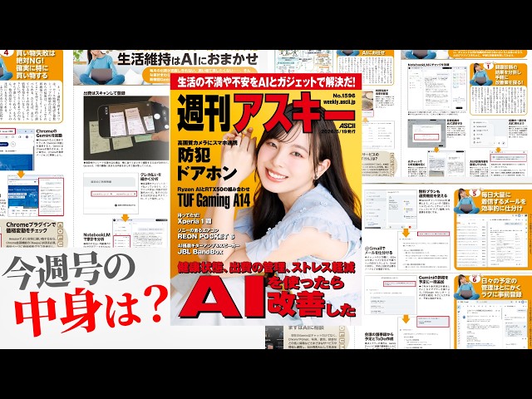Click the orange number 4 badge
Screen dimensions: 532x399
(x=7, y=53)
